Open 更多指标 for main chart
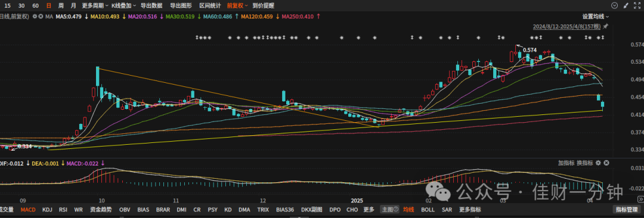Screen dimensions: 644x218 click(x=470, y=210)
